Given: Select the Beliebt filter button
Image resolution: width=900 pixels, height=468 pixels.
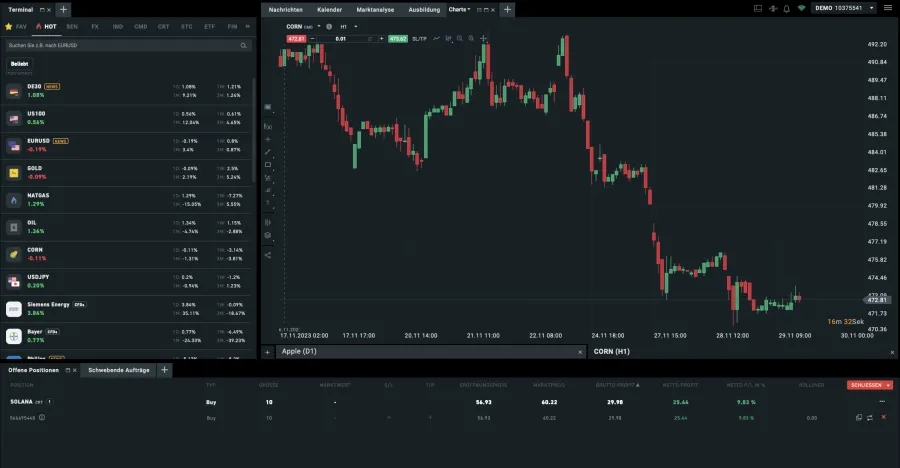Looking at the screenshot, I should point(20,64).
